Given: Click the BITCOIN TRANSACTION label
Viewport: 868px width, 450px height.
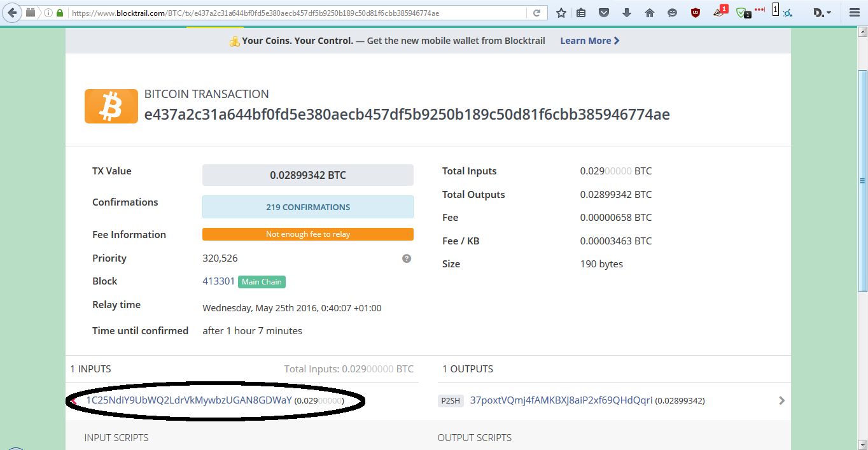Looking at the screenshot, I should click(x=207, y=94).
